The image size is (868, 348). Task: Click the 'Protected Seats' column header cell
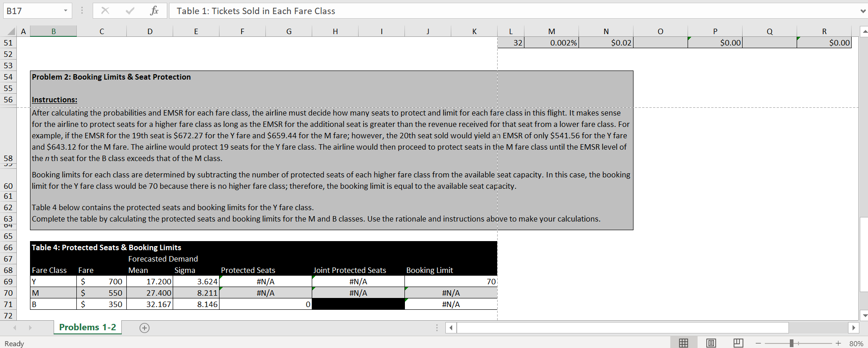pos(248,270)
